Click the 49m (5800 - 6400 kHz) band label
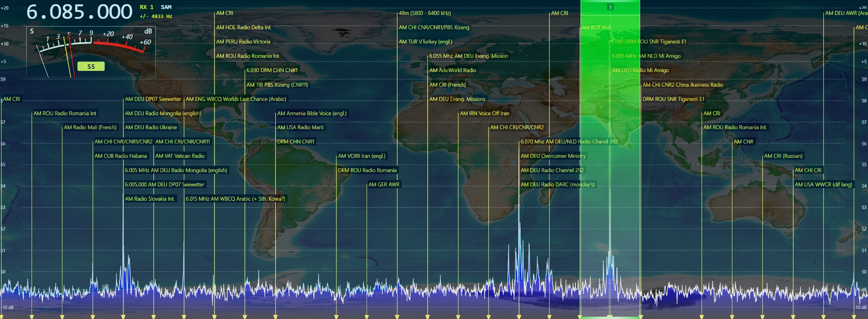This screenshot has width=868, height=319. [425, 13]
